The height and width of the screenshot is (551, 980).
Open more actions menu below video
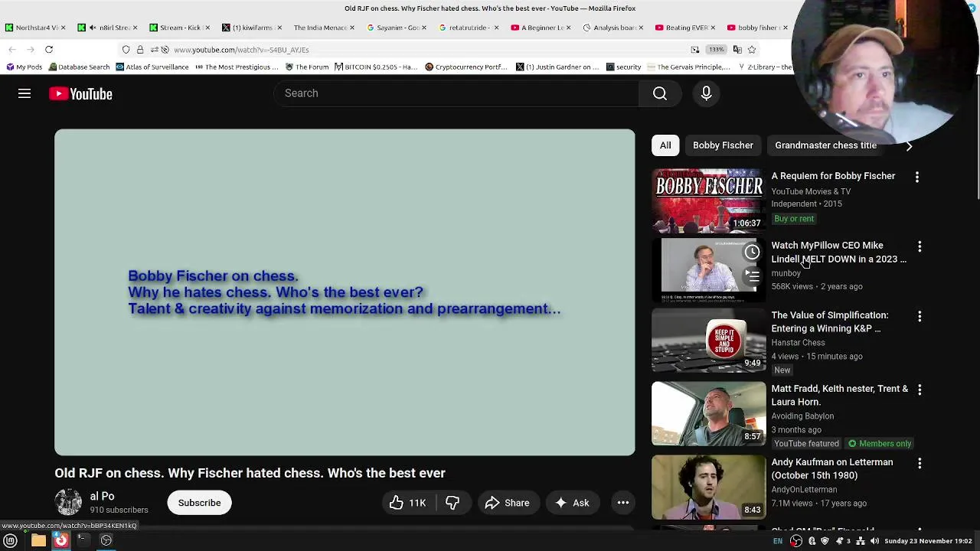click(623, 503)
